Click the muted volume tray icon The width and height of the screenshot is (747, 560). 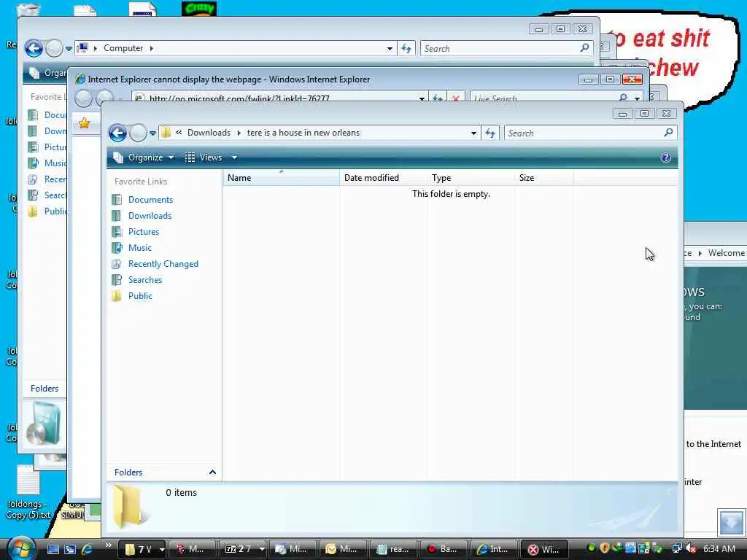pyautogui.click(x=691, y=549)
